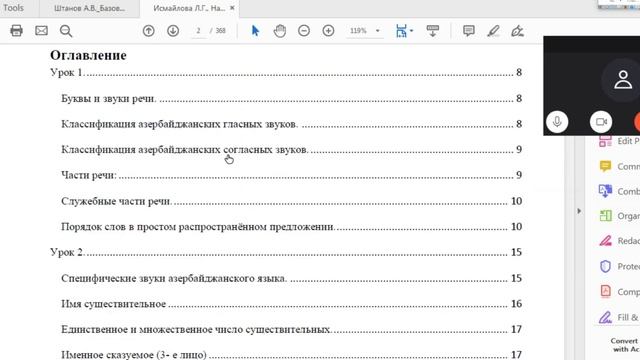Screen dimensions: 640x360
Task: Activate the Hand pan tool
Action: (x=280, y=31)
